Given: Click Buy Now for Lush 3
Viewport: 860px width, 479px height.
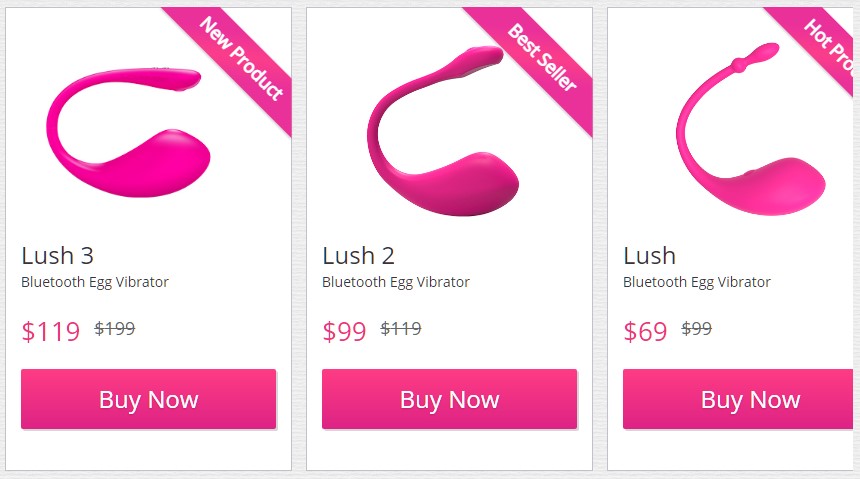Looking at the screenshot, I should (148, 399).
